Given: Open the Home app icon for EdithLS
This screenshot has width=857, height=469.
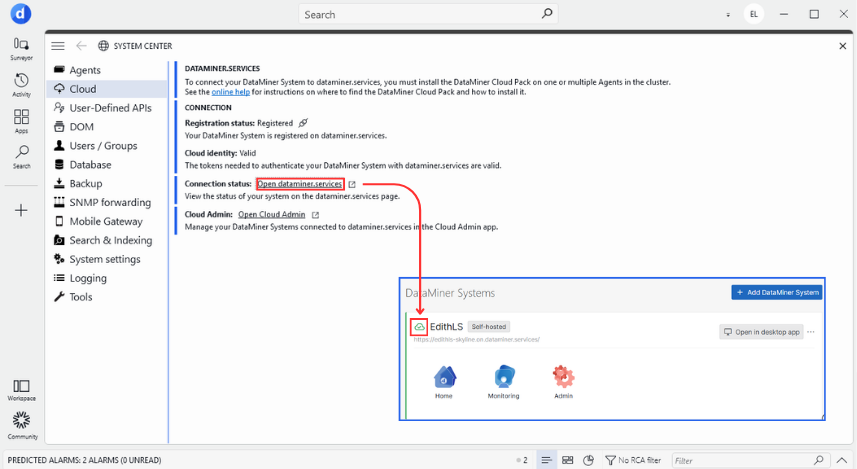Looking at the screenshot, I should [x=444, y=382].
